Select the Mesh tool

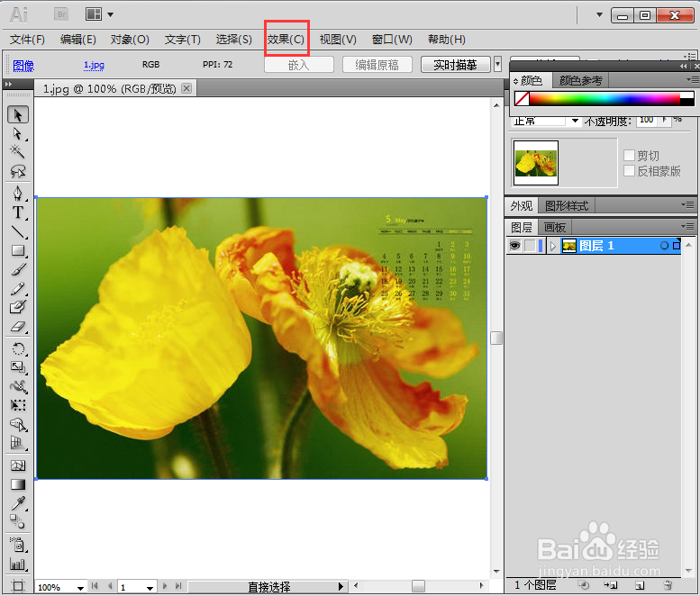click(18, 465)
